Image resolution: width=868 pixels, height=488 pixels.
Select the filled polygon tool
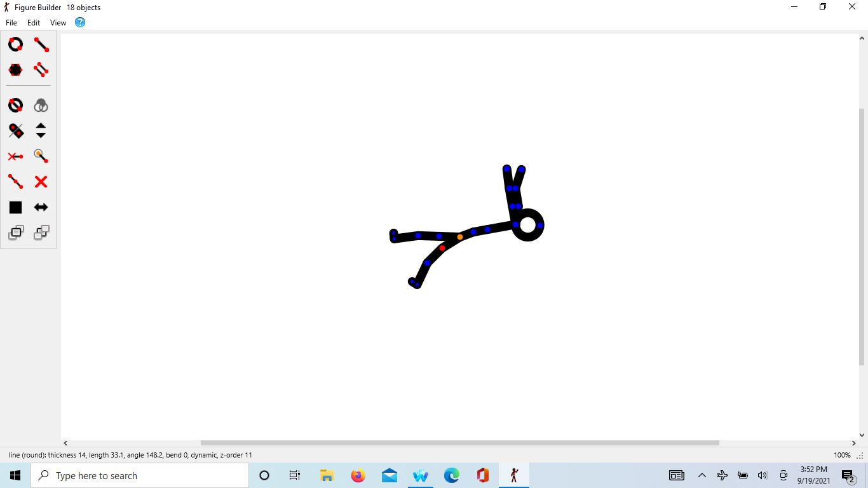pyautogui.click(x=15, y=70)
